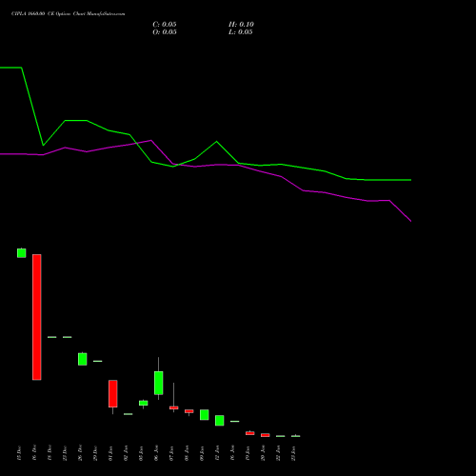This screenshot has height=476, width=476.
Task: Click the '05 Jan' date label
Action: click(x=141, y=453)
